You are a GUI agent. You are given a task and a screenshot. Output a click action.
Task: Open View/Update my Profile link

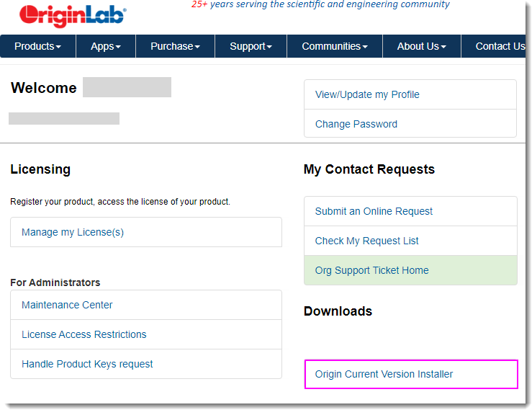tap(410, 94)
